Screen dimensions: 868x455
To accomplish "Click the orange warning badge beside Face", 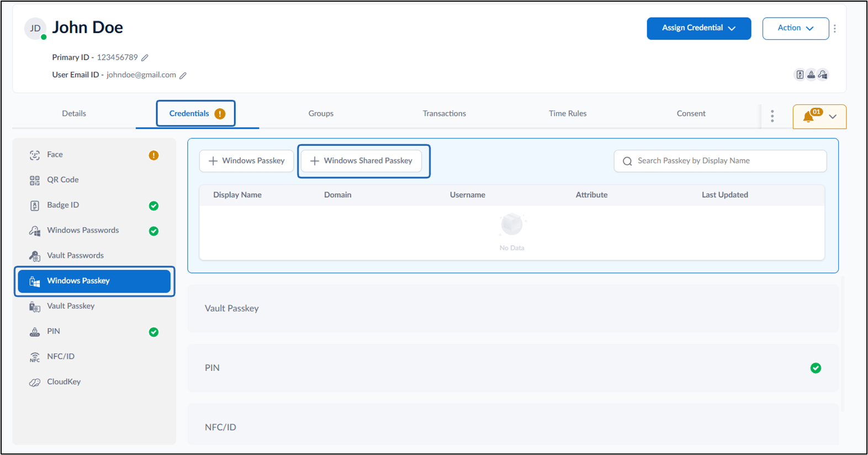I will click(x=154, y=155).
